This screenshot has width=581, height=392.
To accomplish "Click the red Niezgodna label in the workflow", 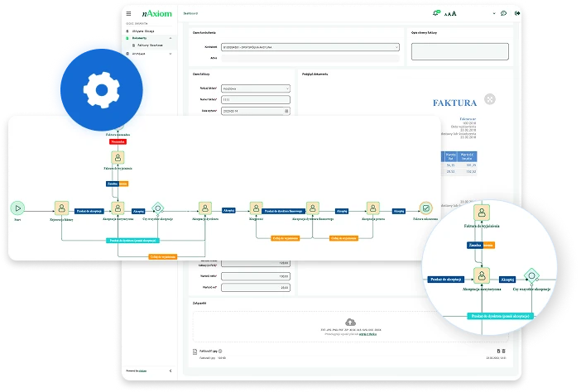I will (117, 141).
